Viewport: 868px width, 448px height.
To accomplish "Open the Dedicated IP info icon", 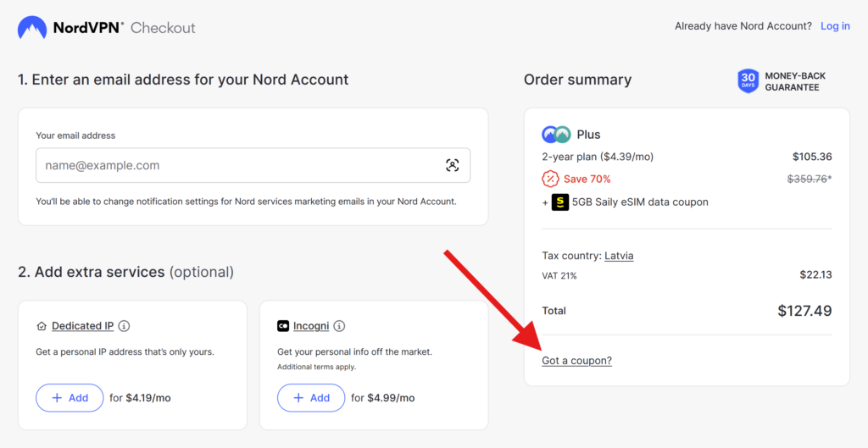I will [125, 326].
